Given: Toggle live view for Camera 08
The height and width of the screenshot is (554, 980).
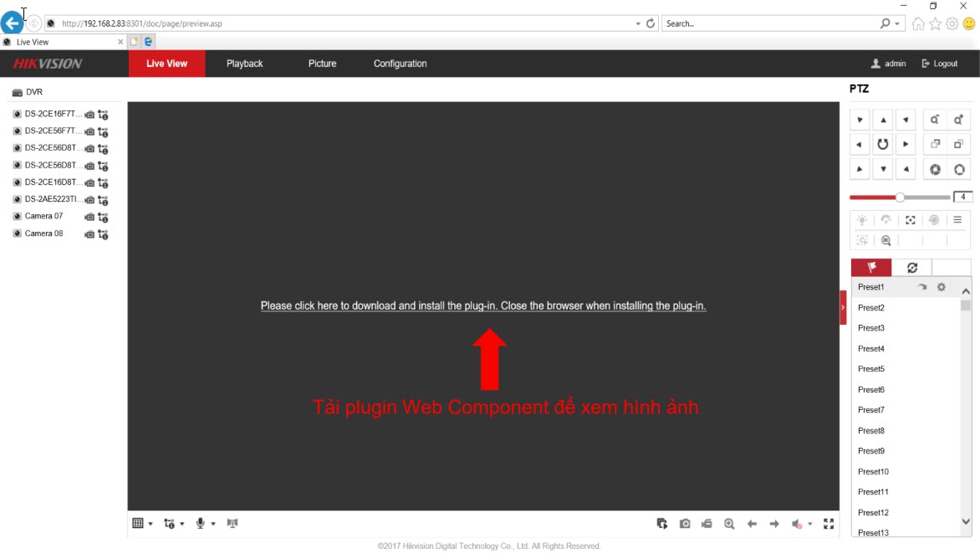Looking at the screenshot, I should [x=18, y=233].
